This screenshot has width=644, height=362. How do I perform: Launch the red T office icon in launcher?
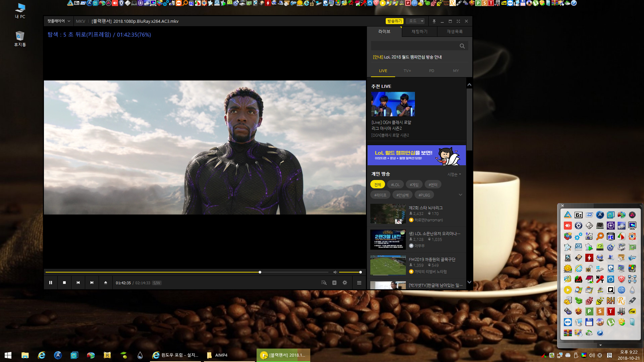click(x=611, y=311)
